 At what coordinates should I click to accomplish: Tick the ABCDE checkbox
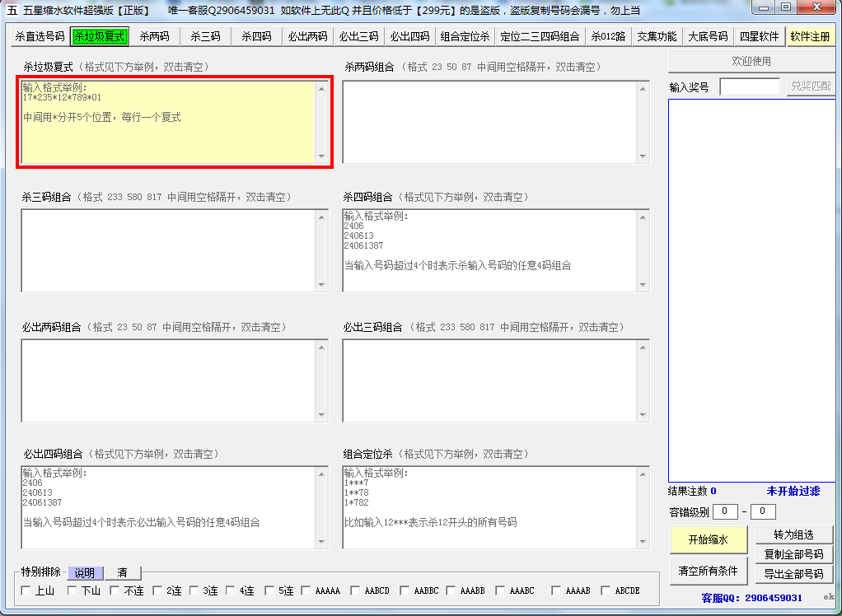606,590
